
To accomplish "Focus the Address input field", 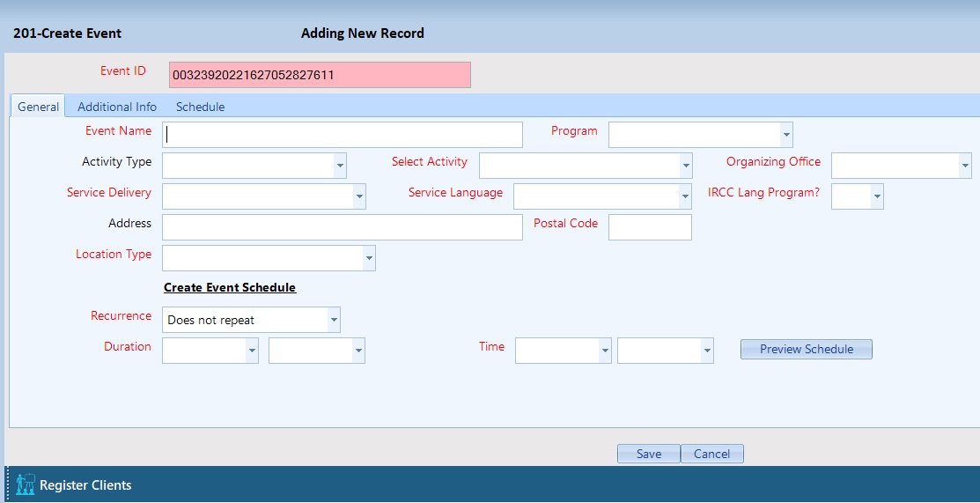I will (x=342, y=227).
